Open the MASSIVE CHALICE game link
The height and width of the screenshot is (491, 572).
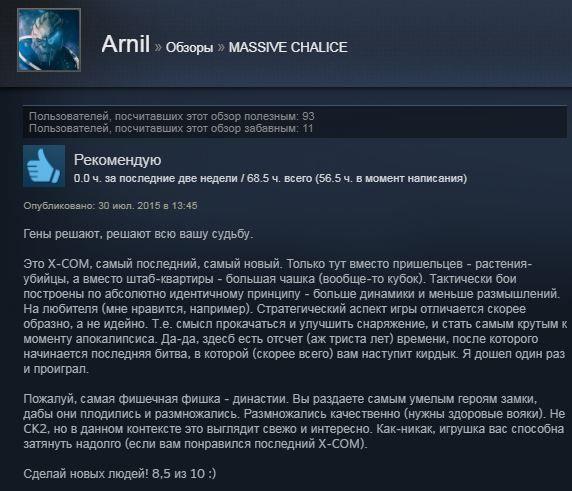pos(288,47)
